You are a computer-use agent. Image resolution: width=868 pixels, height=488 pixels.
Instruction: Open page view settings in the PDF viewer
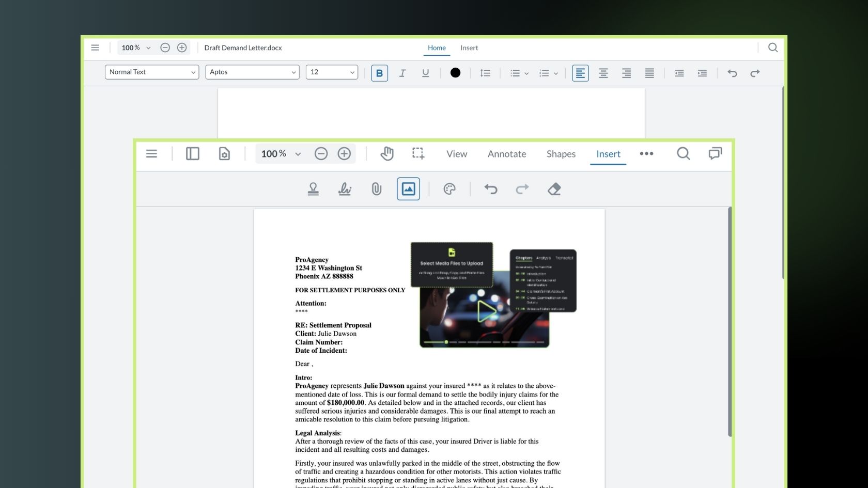tap(224, 153)
